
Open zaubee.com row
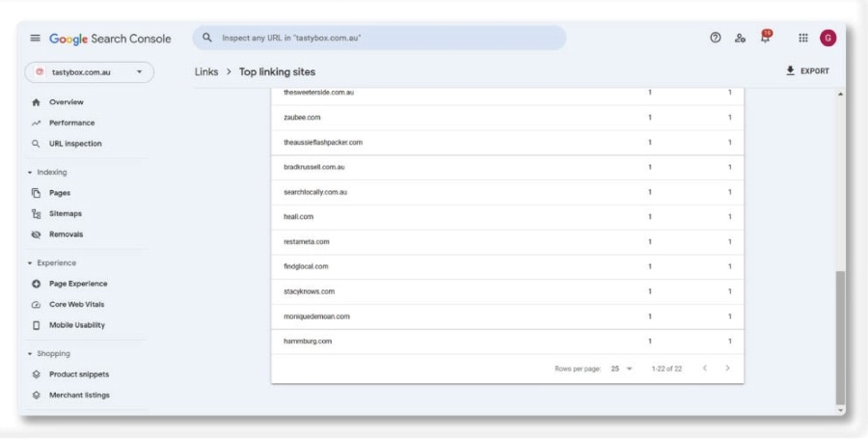507,118
